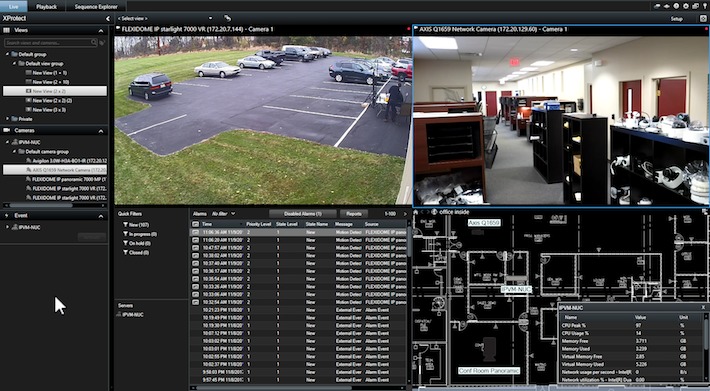Viewport: 710px width, 391px height.
Task: Click the Setup button
Action: [676, 19]
